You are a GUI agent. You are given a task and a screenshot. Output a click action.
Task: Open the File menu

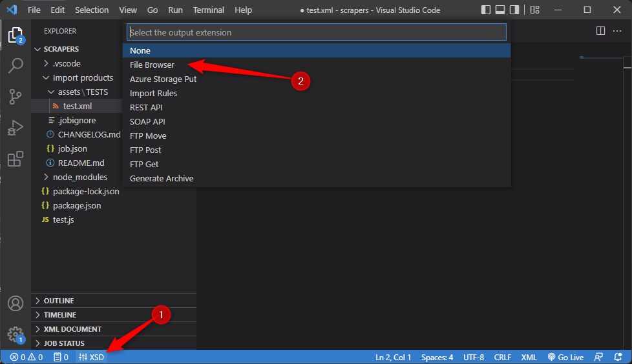click(34, 10)
